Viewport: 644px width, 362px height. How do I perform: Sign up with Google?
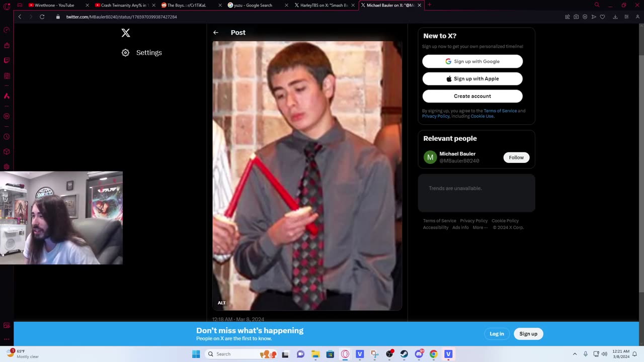[x=472, y=61]
